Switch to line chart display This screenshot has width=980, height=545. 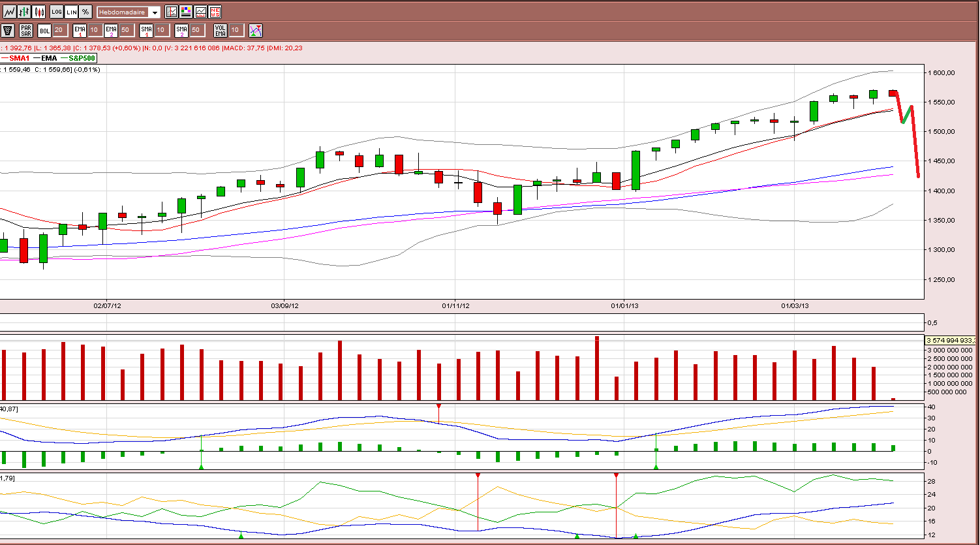(9, 12)
